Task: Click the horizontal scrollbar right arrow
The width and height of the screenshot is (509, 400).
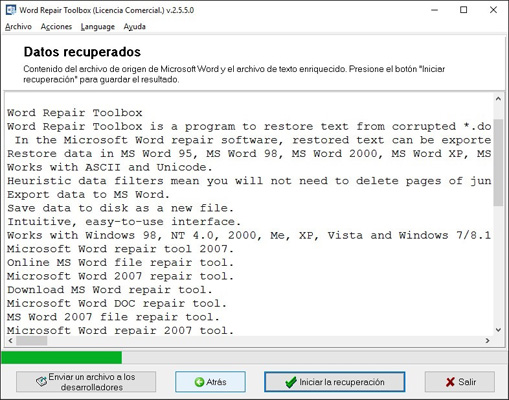Action: pos(488,341)
